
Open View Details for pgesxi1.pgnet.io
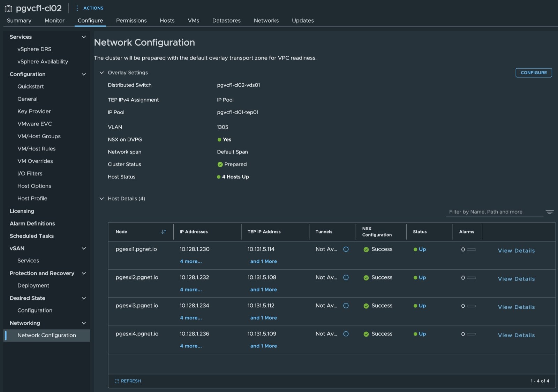tap(516, 251)
